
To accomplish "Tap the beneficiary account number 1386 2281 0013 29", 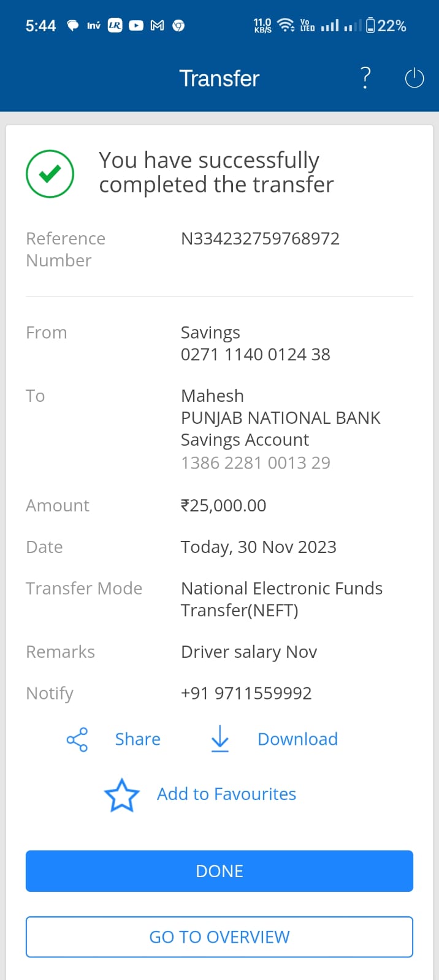I will pyautogui.click(x=255, y=463).
